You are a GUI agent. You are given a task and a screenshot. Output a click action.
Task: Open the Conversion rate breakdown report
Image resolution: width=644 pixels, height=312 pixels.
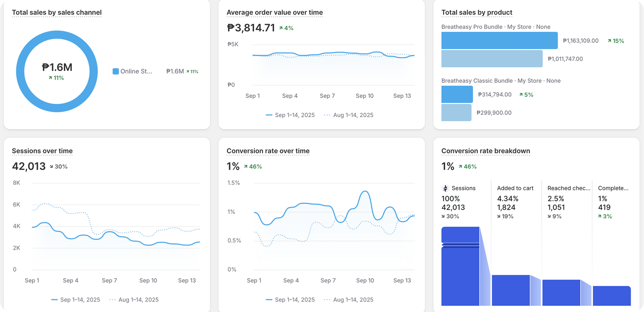(485, 151)
